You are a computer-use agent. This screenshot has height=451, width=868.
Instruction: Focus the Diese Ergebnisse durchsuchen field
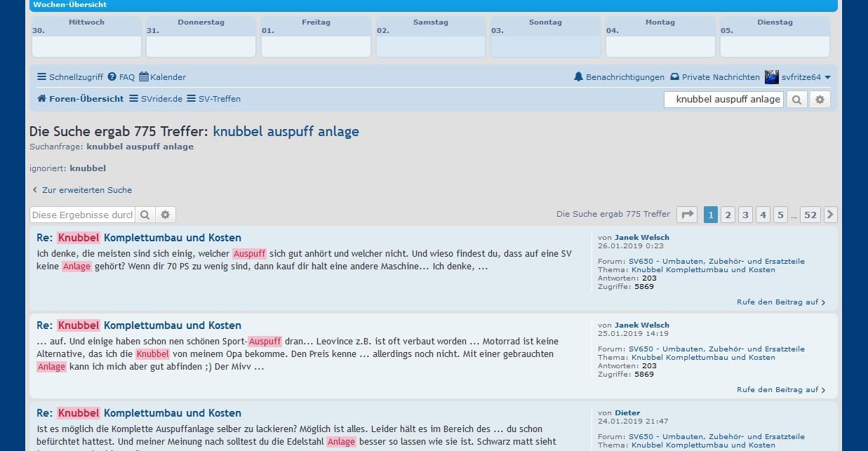click(x=81, y=215)
